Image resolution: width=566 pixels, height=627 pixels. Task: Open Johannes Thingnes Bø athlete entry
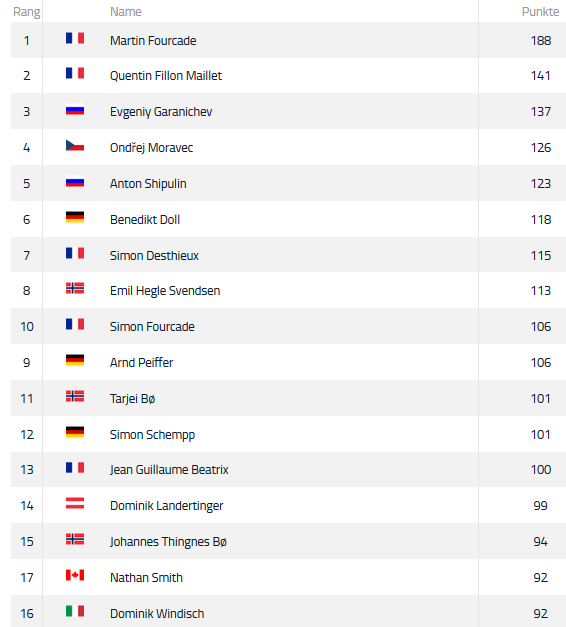pos(168,541)
